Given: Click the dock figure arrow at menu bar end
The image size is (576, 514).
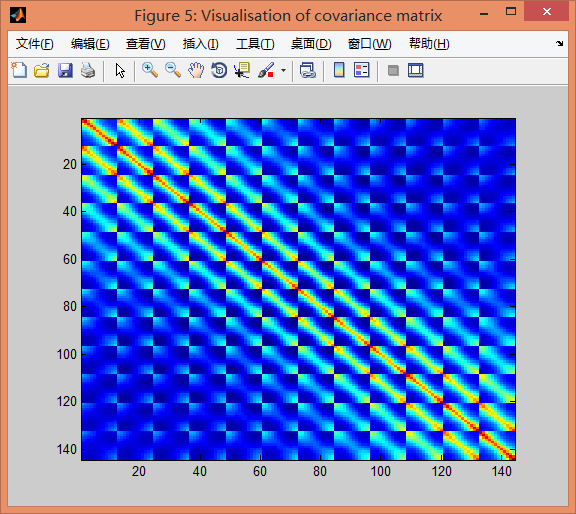Looking at the screenshot, I should point(559,43).
